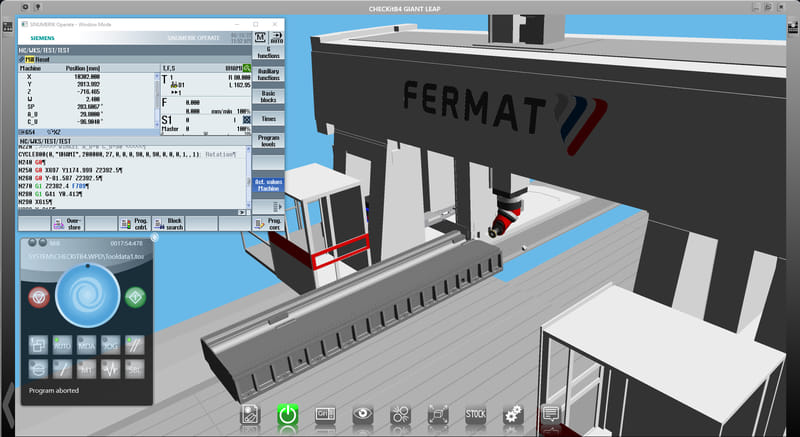Open the messages speech-bubble icon

coord(550,415)
